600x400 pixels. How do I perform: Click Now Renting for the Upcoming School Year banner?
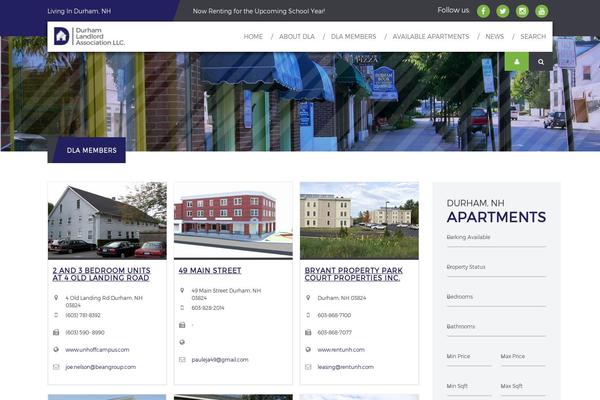click(x=259, y=11)
